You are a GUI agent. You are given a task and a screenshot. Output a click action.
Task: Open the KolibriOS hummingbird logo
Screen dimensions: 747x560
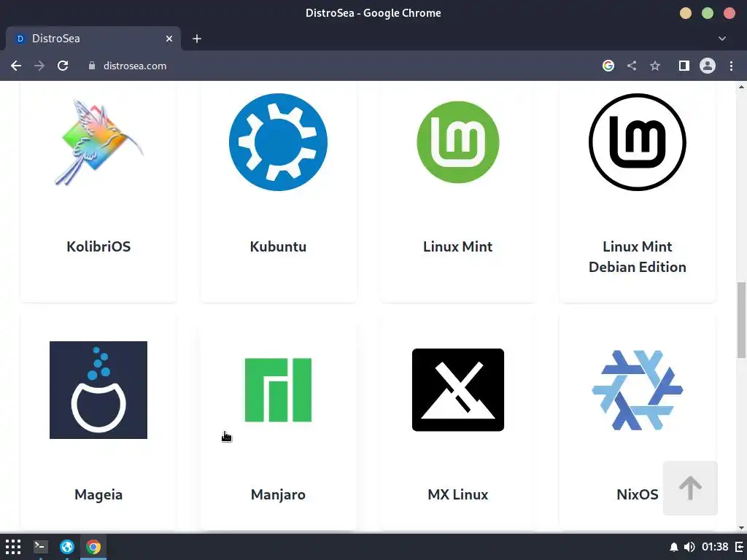(x=98, y=142)
